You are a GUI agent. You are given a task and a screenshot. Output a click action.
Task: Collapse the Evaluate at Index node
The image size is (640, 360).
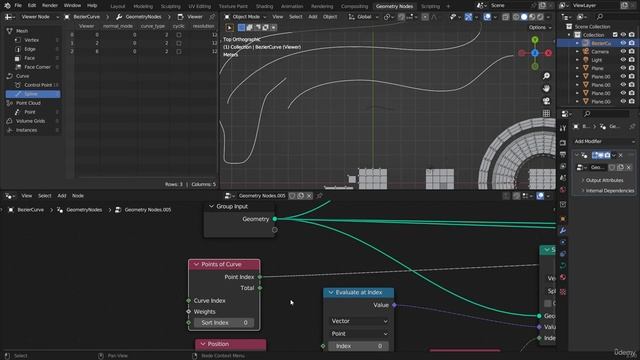click(331, 292)
